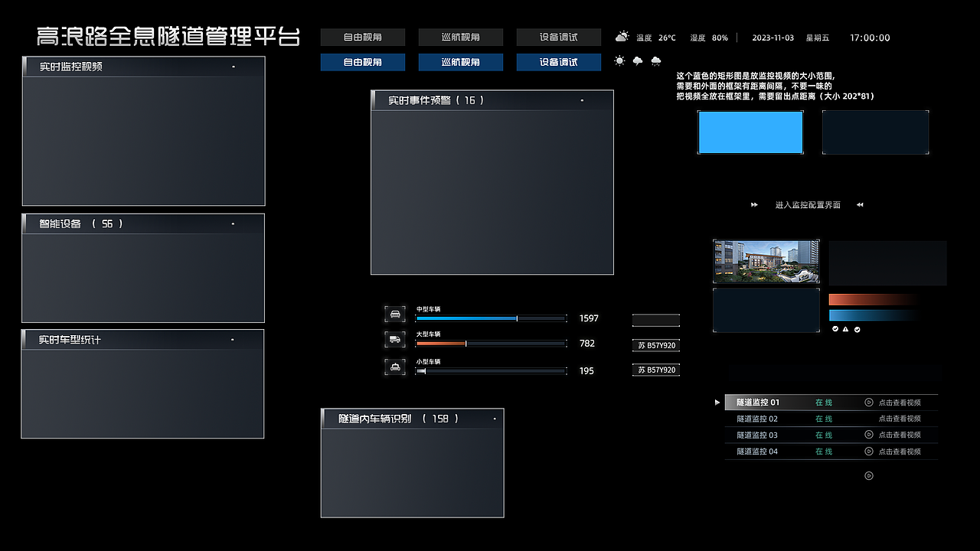The width and height of the screenshot is (980, 551).
Task: Click the blue gradient bar below the orange bar
Action: click(874, 315)
